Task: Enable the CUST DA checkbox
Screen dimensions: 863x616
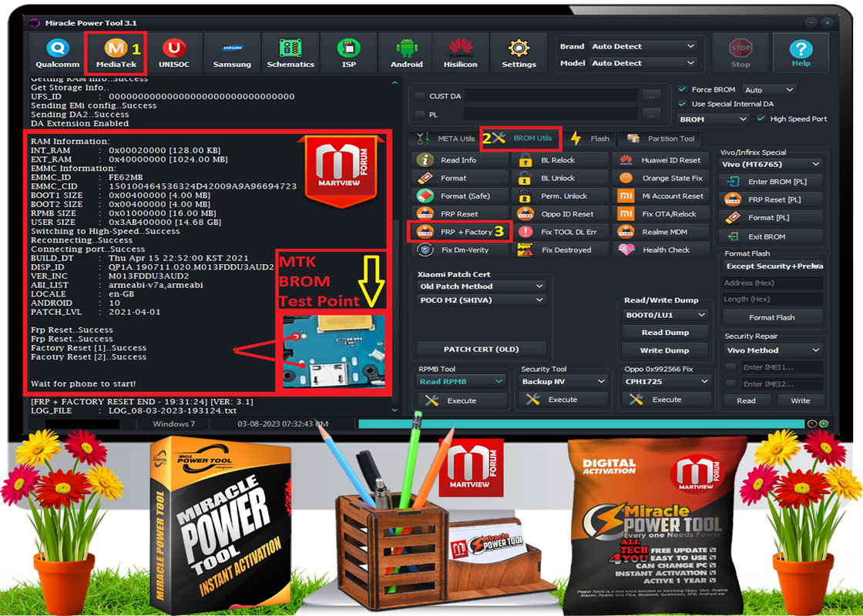Action: [420, 95]
